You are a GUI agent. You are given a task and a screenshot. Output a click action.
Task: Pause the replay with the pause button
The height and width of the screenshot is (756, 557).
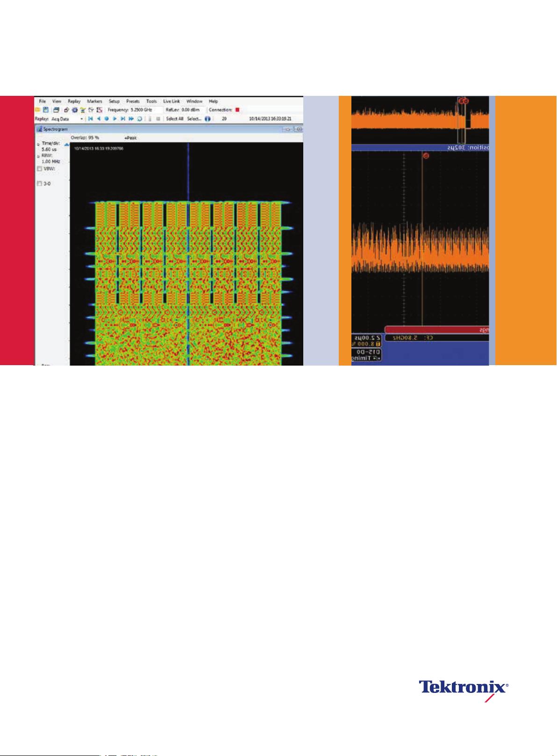pyautogui.click(x=150, y=119)
